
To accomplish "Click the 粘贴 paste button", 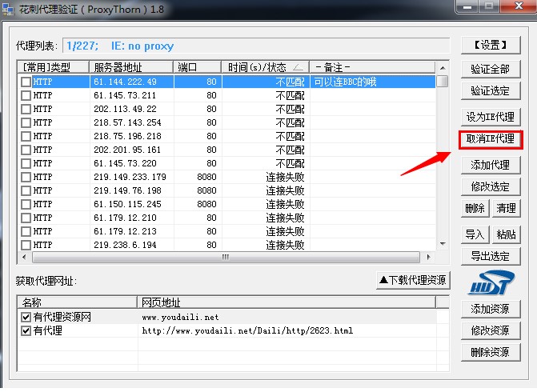I will click(506, 234).
